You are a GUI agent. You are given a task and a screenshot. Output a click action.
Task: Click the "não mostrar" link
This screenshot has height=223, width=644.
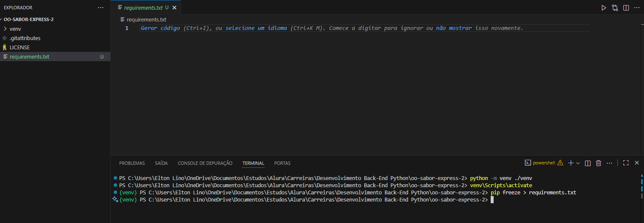(x=454, y=28)
